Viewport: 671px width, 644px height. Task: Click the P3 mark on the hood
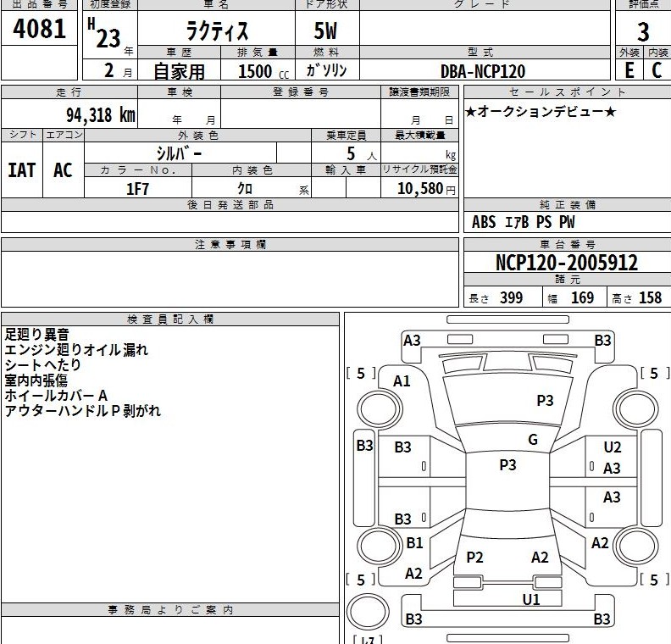(x=545, y=401)
